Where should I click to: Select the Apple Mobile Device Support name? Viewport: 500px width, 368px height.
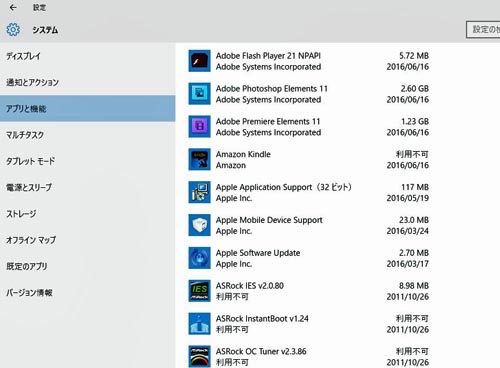(x=269, y=220)
